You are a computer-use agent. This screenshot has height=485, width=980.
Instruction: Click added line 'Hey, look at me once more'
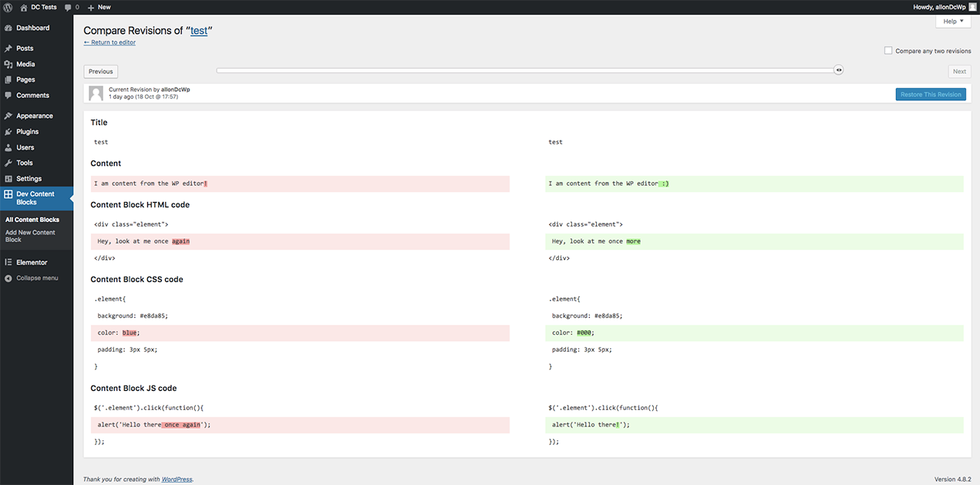point(754,241)
